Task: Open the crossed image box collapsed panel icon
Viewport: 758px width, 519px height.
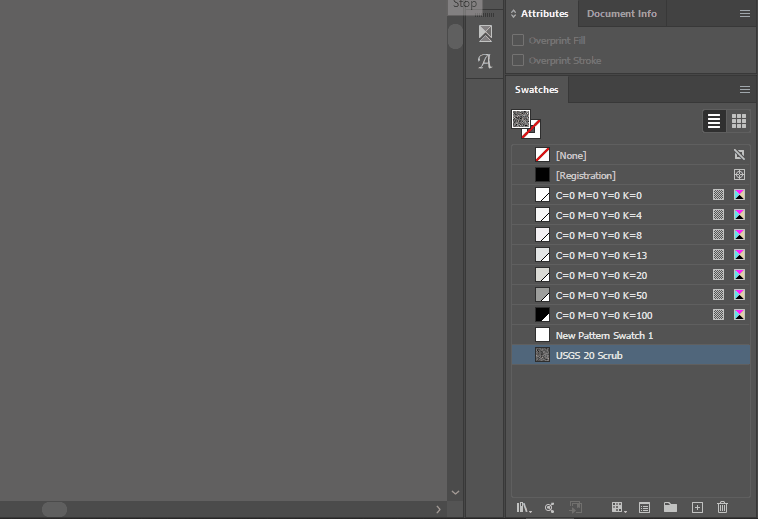Action: tap(485, 33)
